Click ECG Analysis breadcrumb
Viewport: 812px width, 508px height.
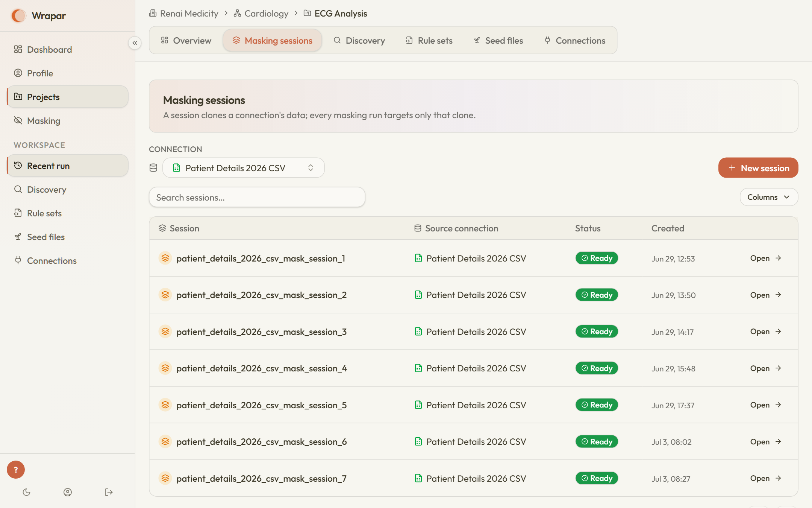point(335,14)
